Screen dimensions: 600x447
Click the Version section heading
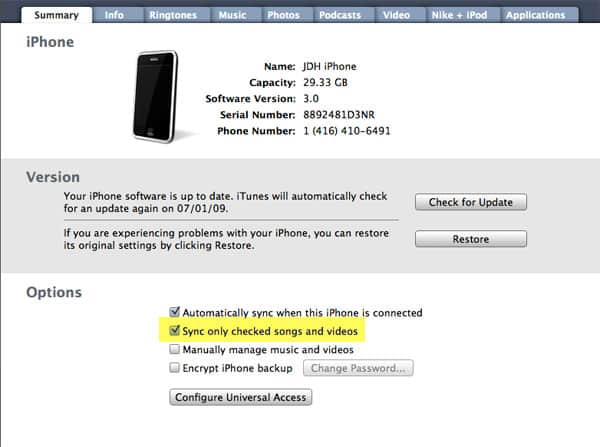tap(53, 177)
